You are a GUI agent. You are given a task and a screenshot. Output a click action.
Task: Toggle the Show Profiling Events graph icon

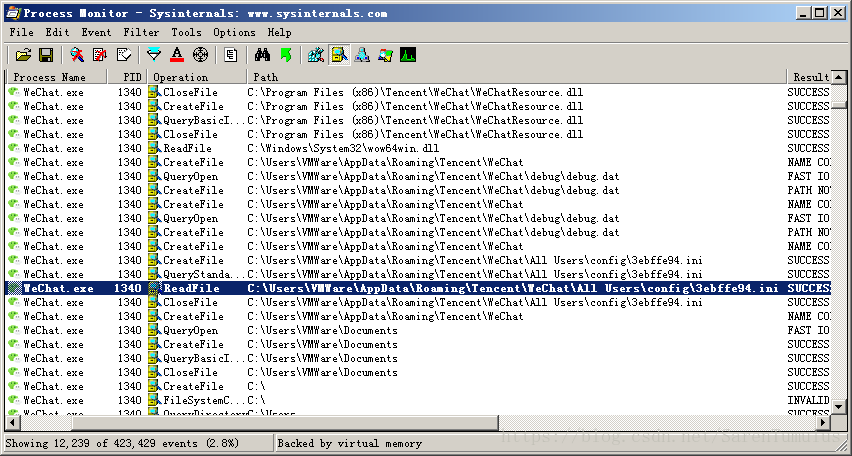coord(408,55)
